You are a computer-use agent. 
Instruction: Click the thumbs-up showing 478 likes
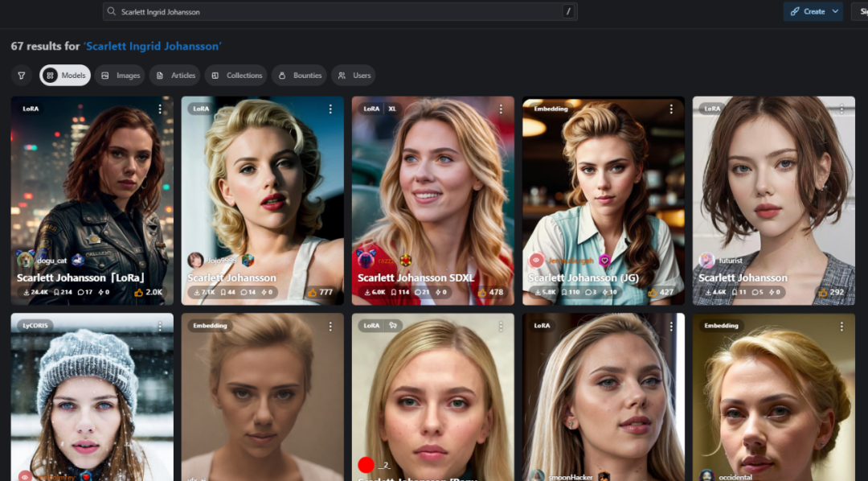[483, 292]
